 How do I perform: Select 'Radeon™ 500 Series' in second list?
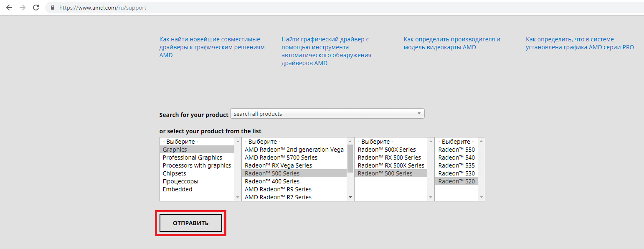tap(294, 173)
